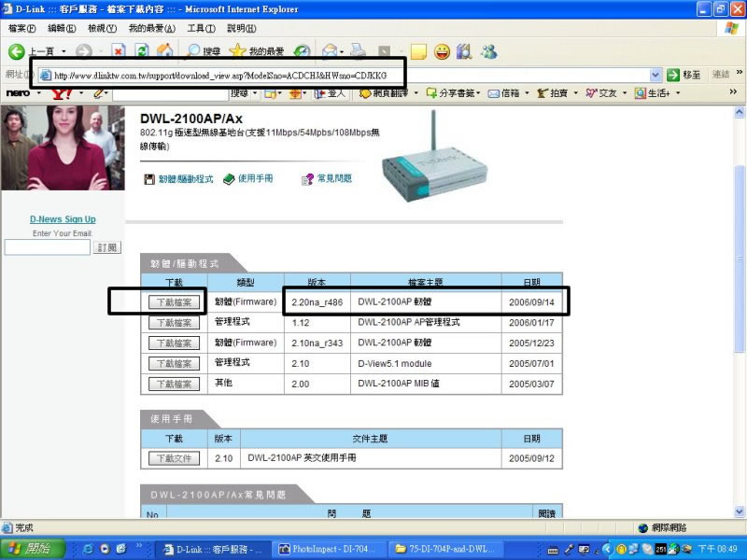
Task: Go back with the green Back arrow
Action: pos(16,51)
